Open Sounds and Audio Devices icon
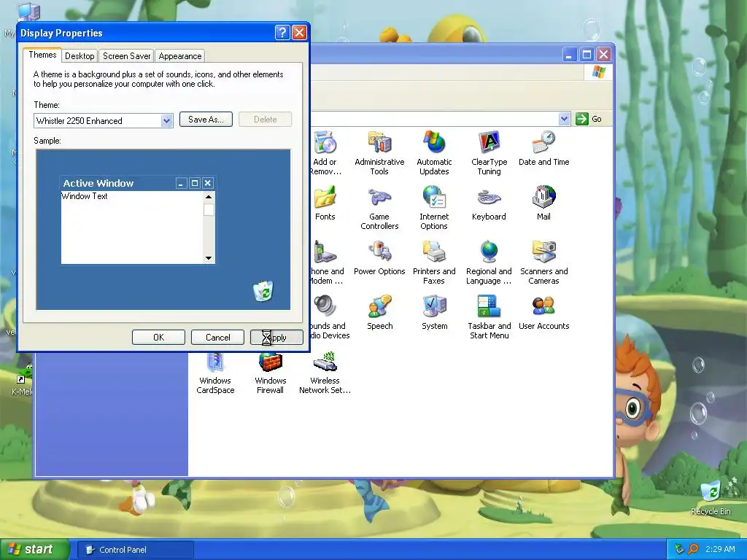The image size is (747, 560). pos(326,307)
